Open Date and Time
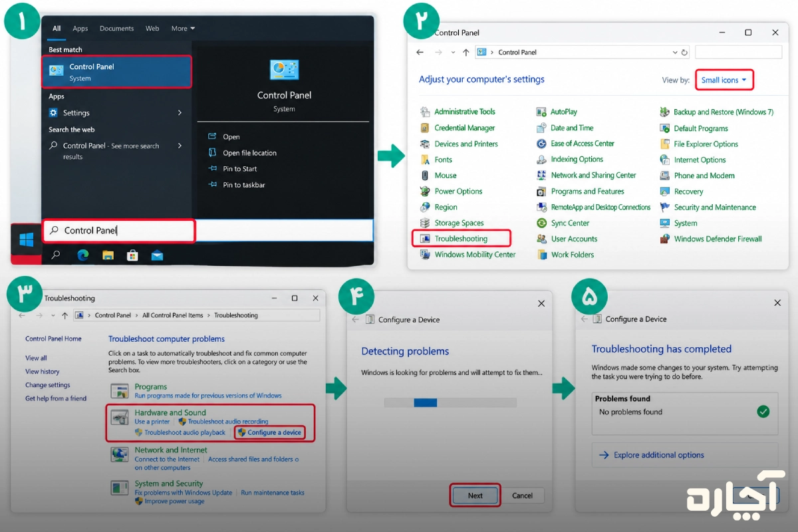Screen dimensions: 798x532 click(x=572, y=128)
